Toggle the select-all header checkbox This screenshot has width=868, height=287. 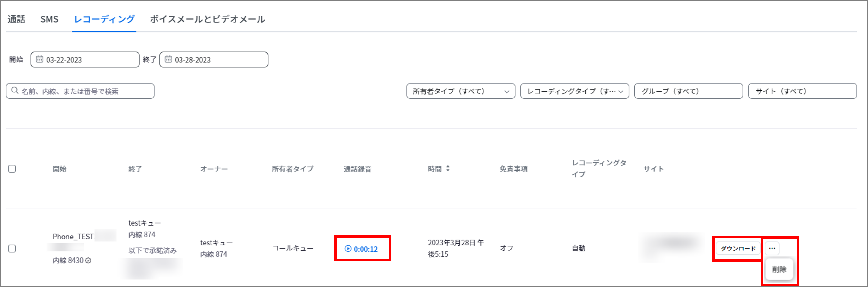12,169
